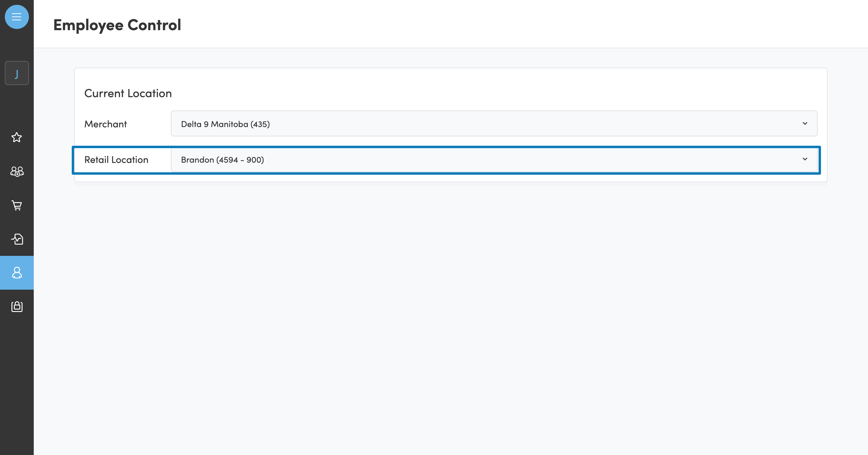Click the chevron arrow in Merchant dropdown

coord(805,123)
